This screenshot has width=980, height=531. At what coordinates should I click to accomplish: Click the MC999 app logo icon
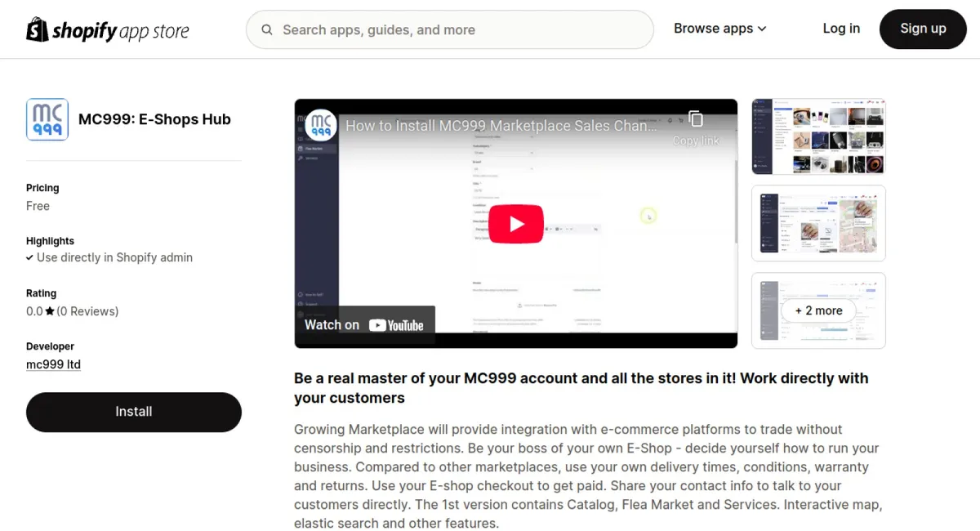[x=47, y=119]
